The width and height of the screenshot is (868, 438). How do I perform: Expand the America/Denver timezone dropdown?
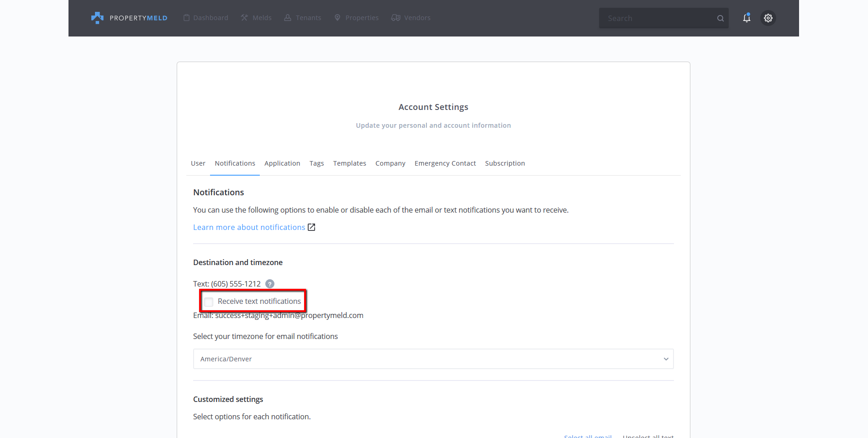tap(433, 359)
